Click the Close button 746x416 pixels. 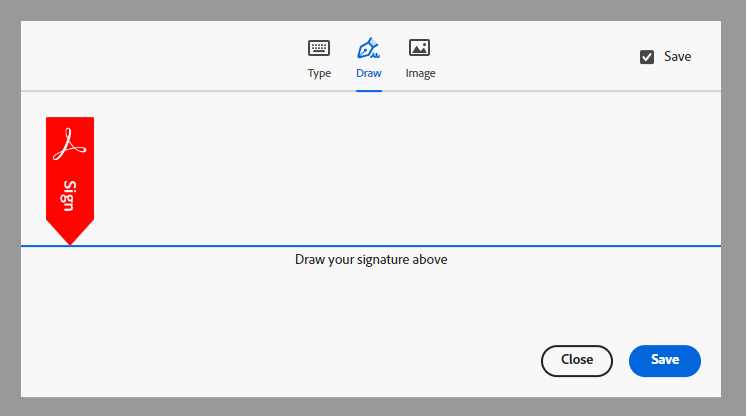(x=577, y=361)
